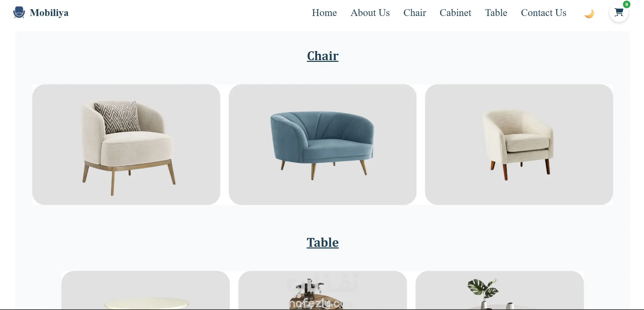Open the Contact Us page
644x310 pixels.
click(x=544, y=13)
